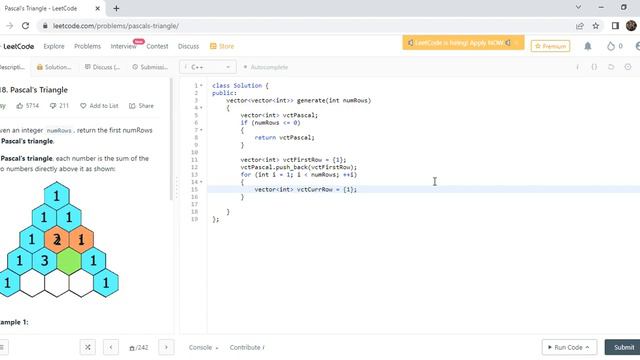Go to the previous problem arrow
Image resolution: width=640 pixels, height=360 pixels.
tap(111, 347)
